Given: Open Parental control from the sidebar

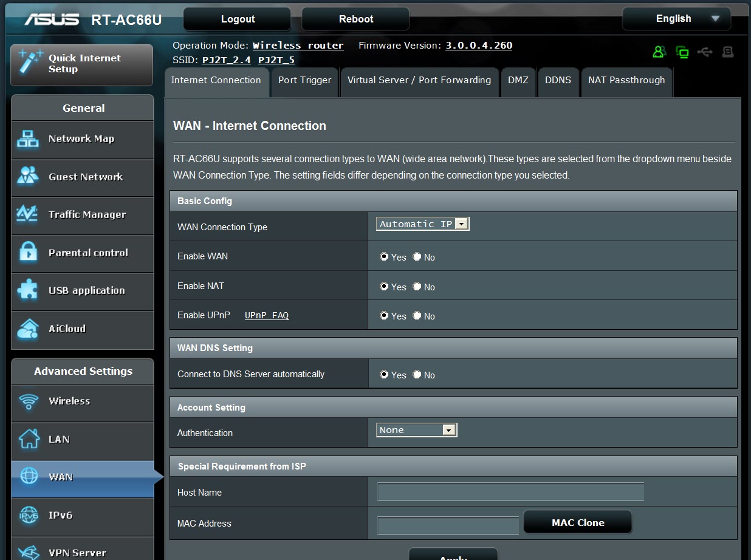Looking at the screenshot, I should point(82,253).
